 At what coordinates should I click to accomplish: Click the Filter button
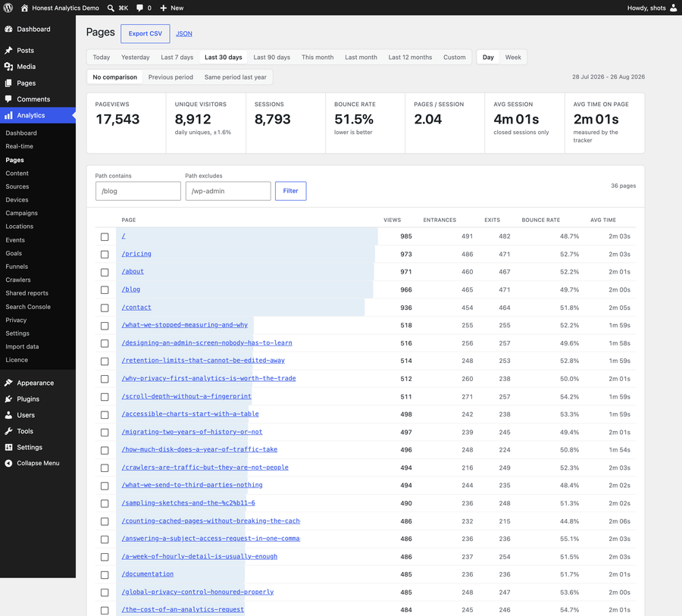tap(290, 191)
